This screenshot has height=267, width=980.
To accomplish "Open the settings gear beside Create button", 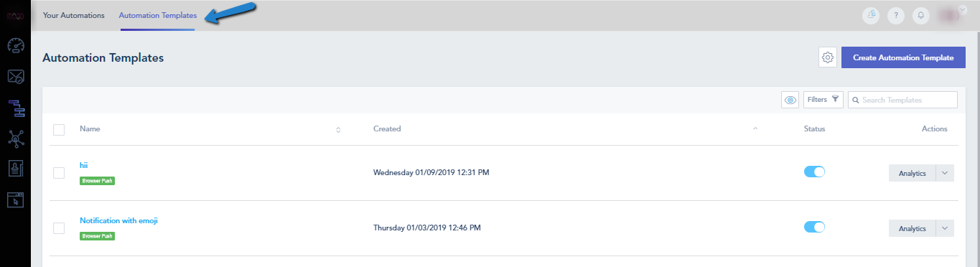I will click(828, 57).
